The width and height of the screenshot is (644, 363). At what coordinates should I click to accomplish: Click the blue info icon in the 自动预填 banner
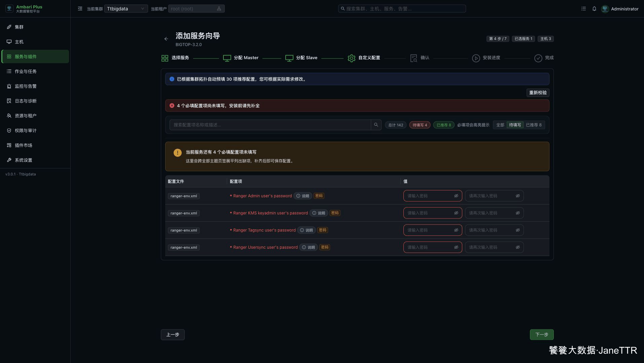click(172, 79)
